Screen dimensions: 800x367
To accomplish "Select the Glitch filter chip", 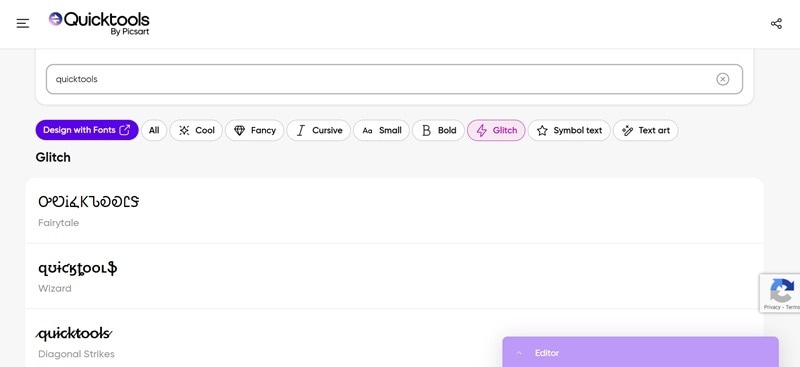I will click(x=496, y=130).
